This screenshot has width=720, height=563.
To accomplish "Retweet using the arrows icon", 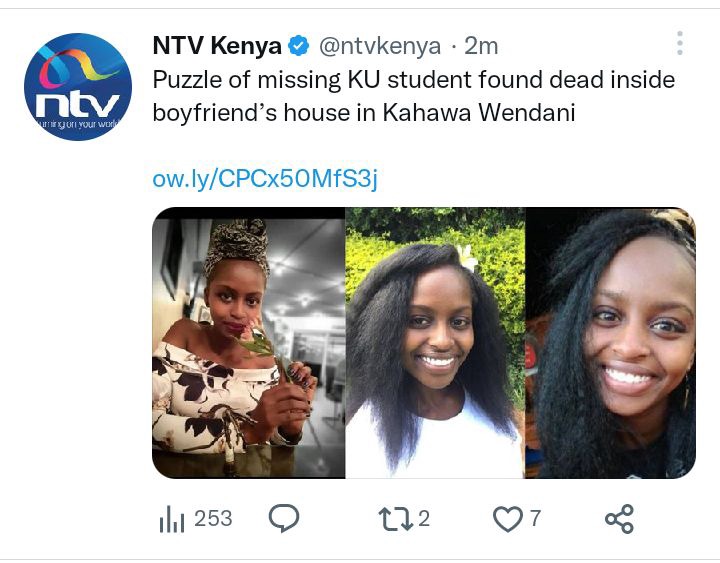I will click(x=395, y=519).
